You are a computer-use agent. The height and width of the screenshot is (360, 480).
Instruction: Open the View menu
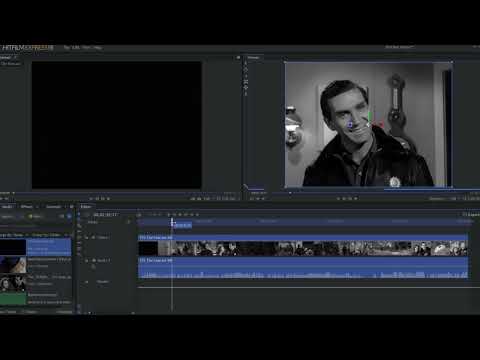86,47
